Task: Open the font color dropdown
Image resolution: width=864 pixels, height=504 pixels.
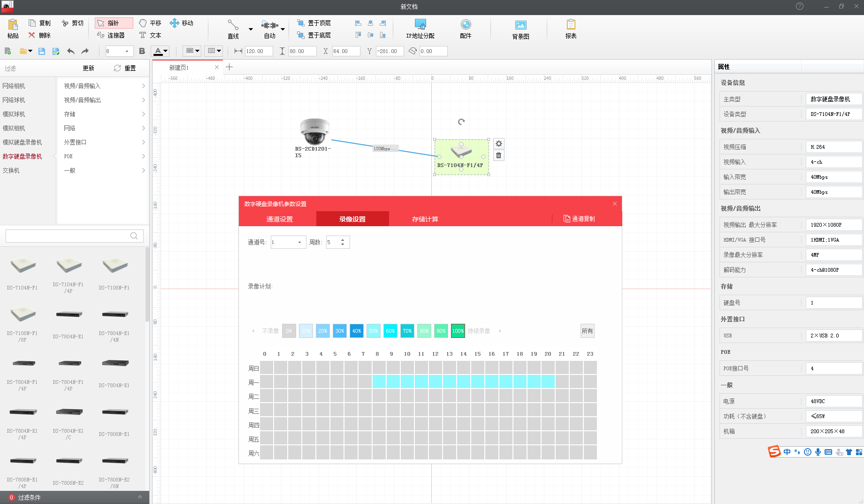Action: tap(165, 51)
